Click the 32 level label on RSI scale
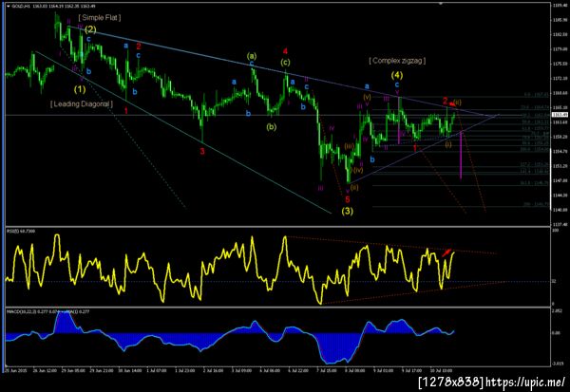Image resolution: width=570 pixels, height=392 pixels. pos(555,281)
